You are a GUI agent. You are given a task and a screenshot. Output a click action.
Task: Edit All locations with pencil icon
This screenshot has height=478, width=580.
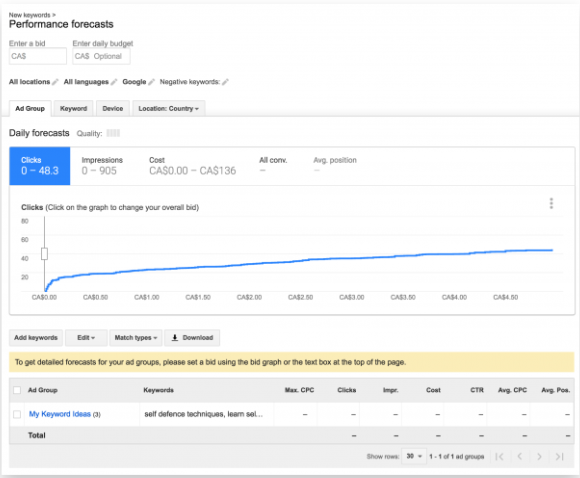pyautogui.click(x=55, y=82)
